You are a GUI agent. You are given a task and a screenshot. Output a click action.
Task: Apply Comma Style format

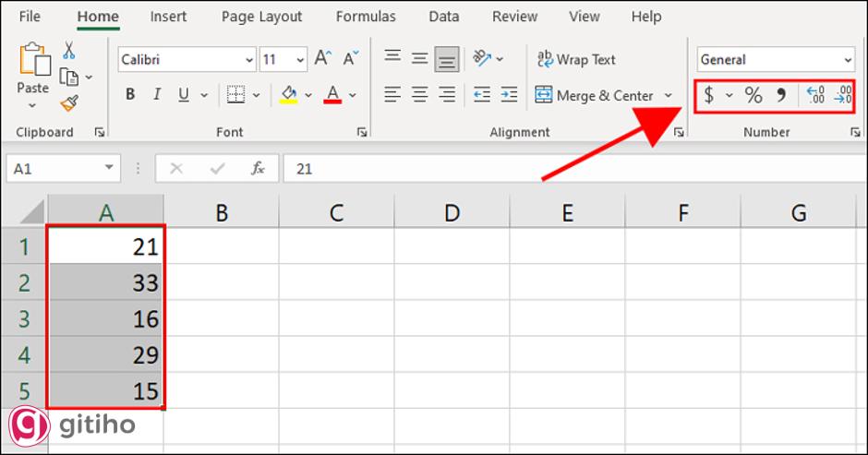tap(781, 95)
